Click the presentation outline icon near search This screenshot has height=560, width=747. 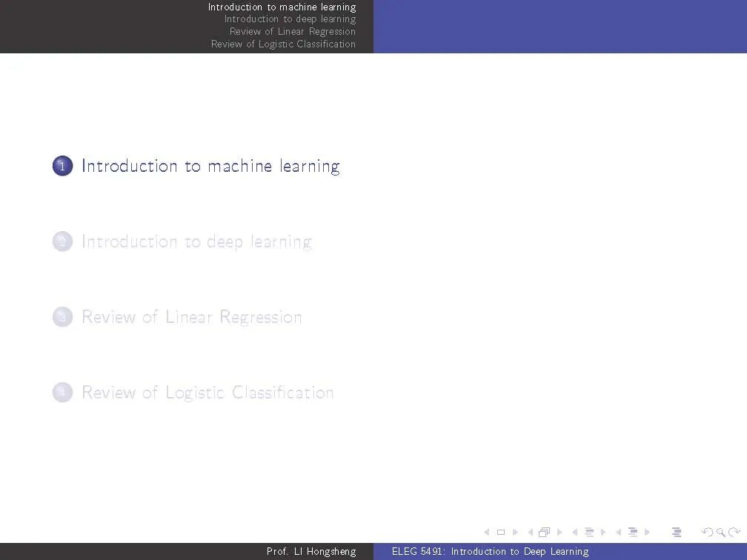click(x=677, y=532)
